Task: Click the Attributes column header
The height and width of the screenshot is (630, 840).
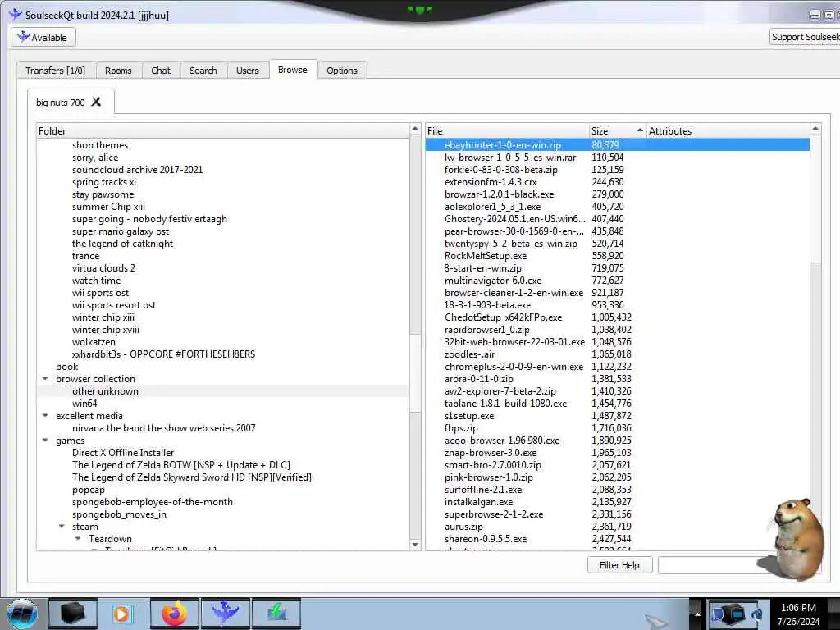Action: tap(728, 131)
